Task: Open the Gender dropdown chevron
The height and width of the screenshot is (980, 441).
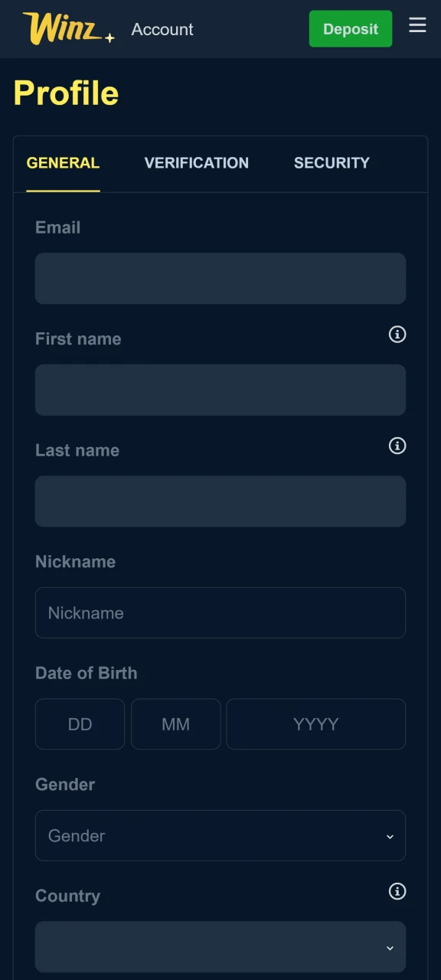Action: 390,836
